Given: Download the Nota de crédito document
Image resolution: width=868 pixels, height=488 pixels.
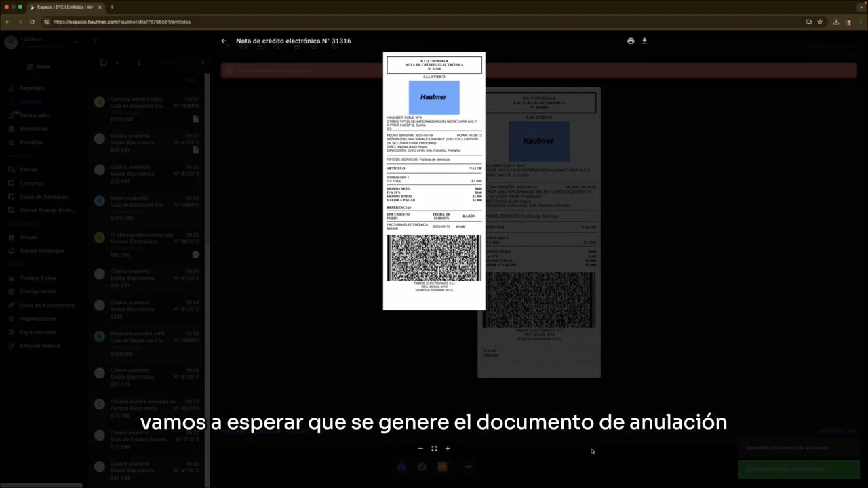Looking at the screenshot, I should click(644, 41).
